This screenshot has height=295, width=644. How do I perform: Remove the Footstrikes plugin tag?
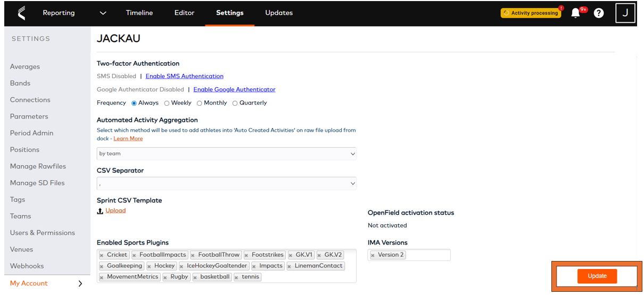[x=246, y=255]
